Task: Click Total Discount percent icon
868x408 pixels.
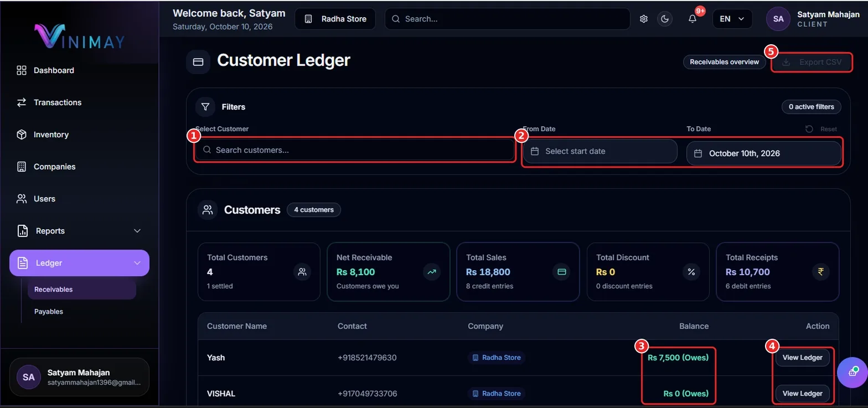Action: pyautogui.click(x=691, y=272)
